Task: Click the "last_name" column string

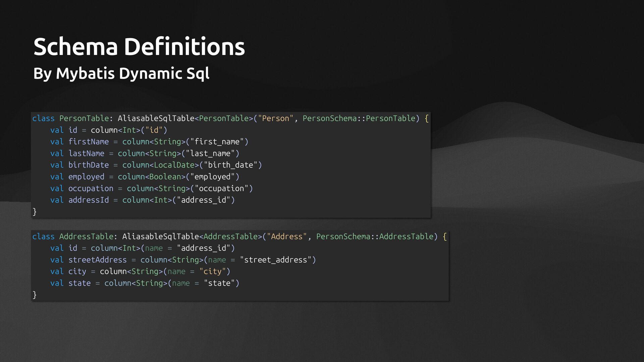Action: tap(210, 154)
